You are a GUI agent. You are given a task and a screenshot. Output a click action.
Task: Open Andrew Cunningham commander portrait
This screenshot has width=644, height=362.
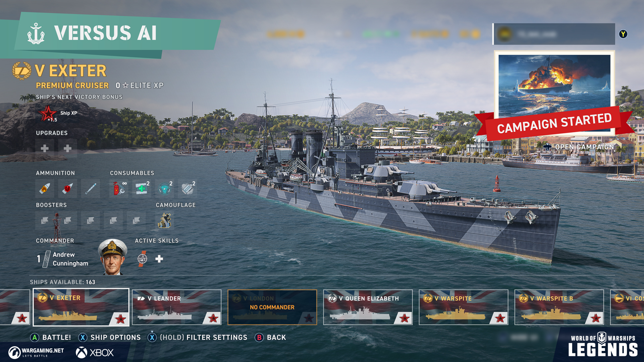point(112,257)
